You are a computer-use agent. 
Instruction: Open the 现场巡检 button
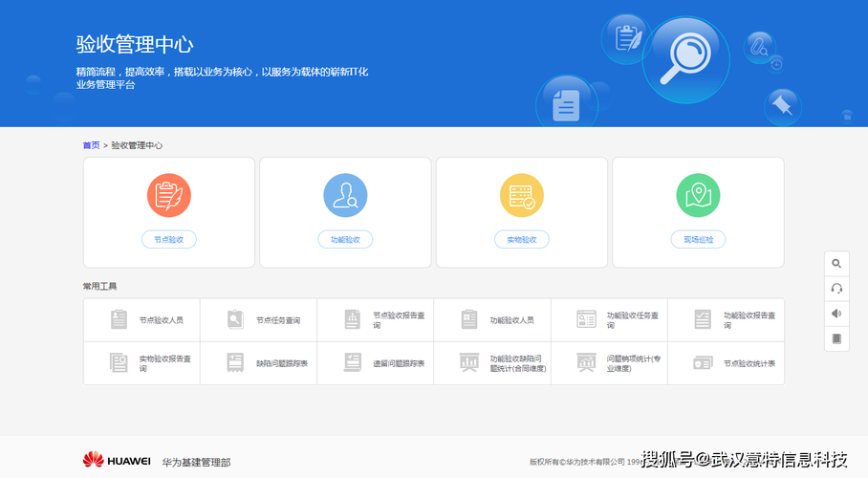(698, 239)
